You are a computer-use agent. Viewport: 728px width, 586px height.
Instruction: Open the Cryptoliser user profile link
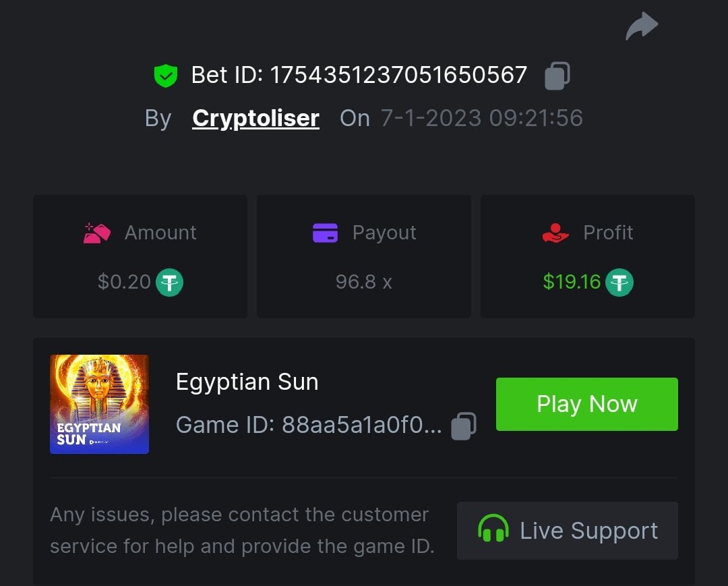[x=255, y=118]
